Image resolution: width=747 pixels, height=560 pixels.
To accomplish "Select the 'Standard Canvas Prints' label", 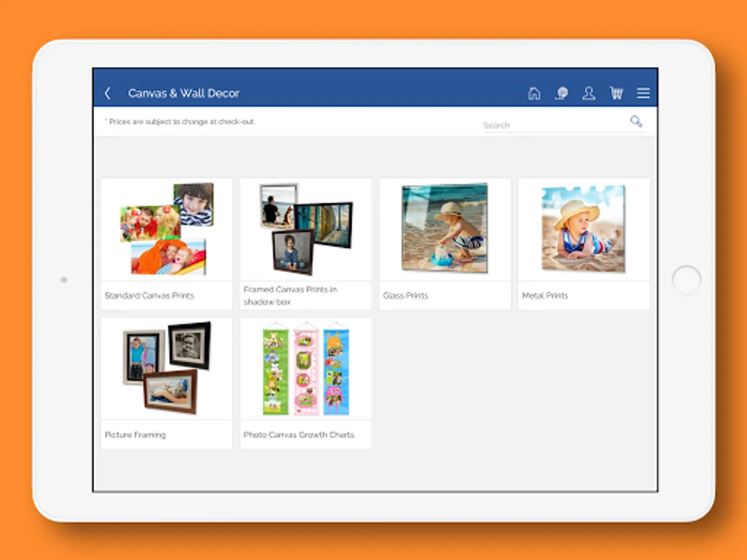I will pos(149,296).
